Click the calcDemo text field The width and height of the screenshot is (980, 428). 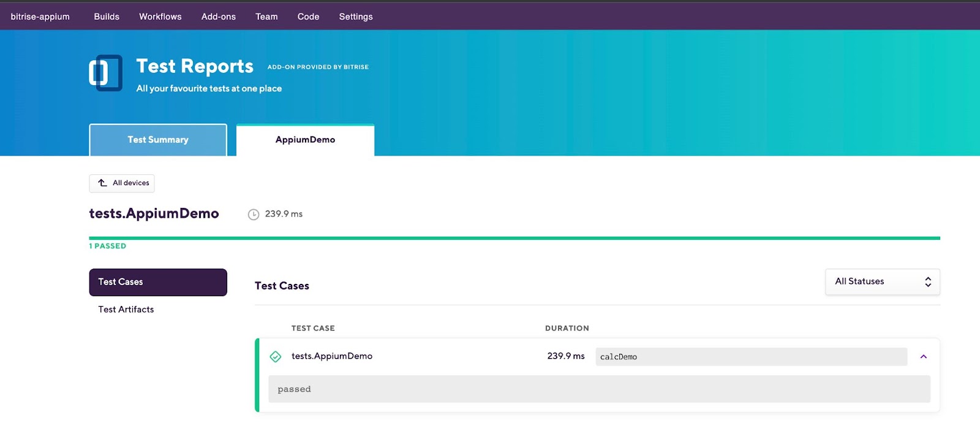pos(751,357)
